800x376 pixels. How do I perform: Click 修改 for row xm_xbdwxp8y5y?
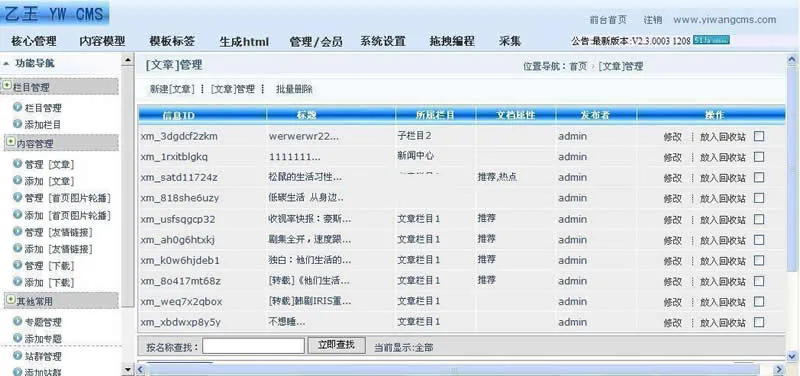click(672, 323)
